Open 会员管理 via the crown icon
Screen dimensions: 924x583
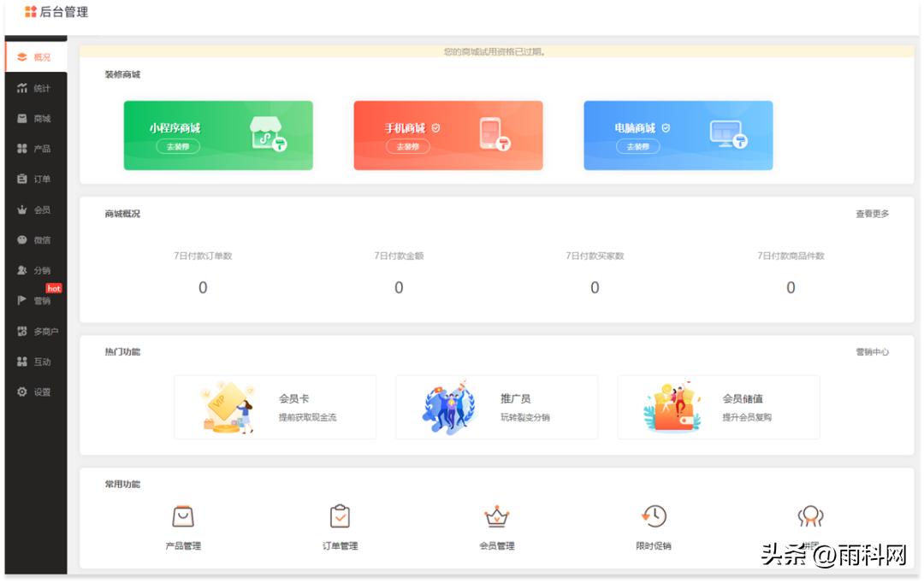496,515
